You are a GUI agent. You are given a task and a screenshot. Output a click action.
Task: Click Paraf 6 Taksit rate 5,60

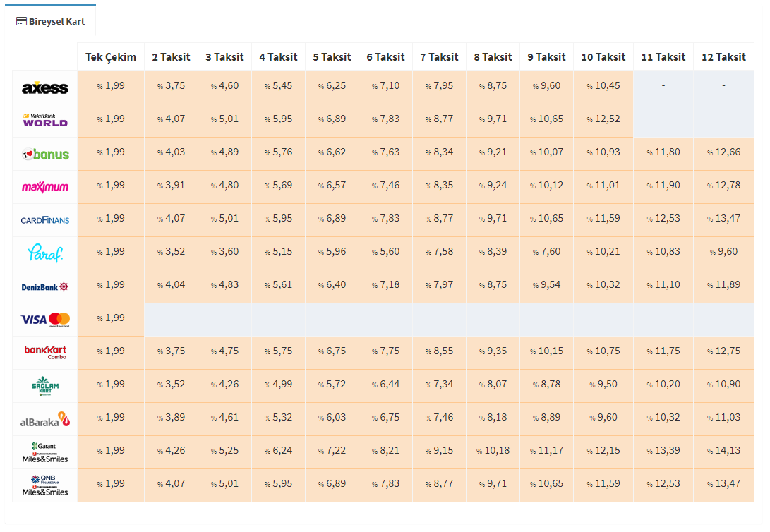385,252
